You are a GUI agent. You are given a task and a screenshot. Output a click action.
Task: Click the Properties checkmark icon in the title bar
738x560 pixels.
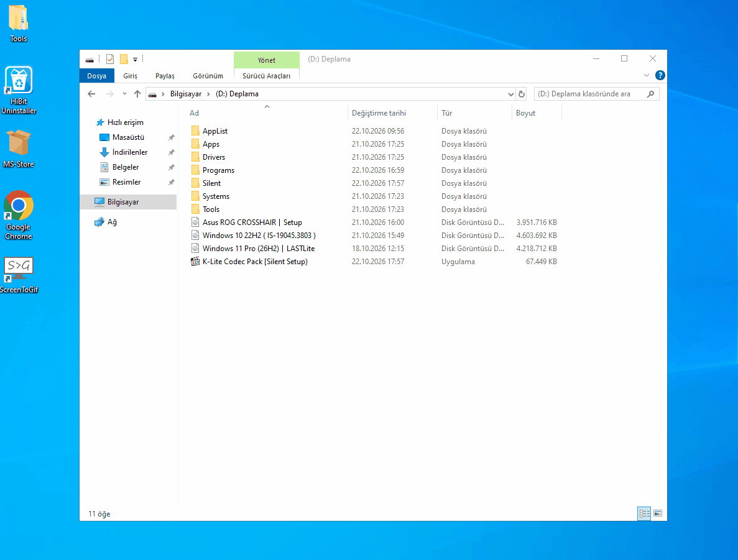pyautogui.click(x=110, y=59)
